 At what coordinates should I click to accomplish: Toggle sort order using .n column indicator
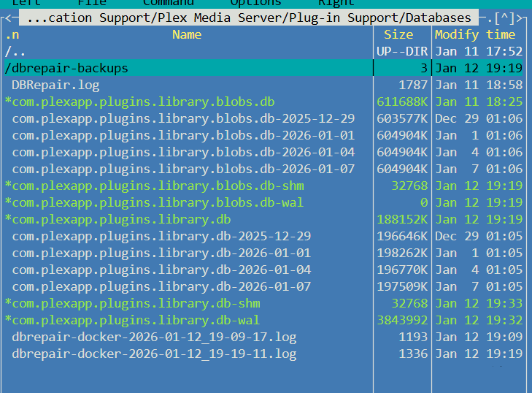tap(12, 34)
